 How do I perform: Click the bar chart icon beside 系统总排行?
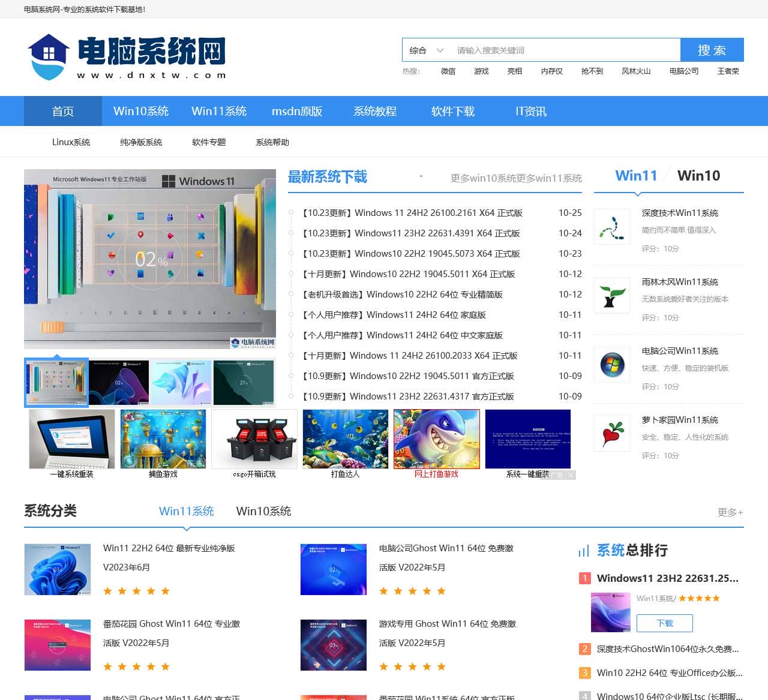(584, 550)
